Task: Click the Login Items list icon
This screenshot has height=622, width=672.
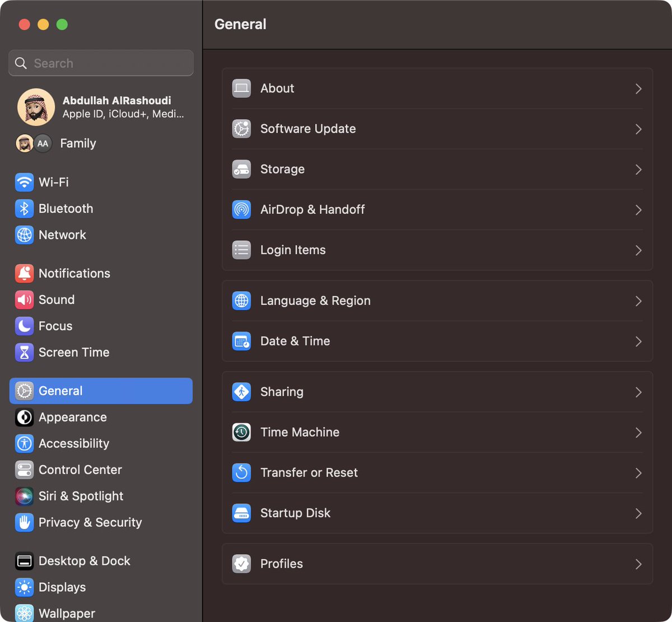Action: tap(241, 250)
